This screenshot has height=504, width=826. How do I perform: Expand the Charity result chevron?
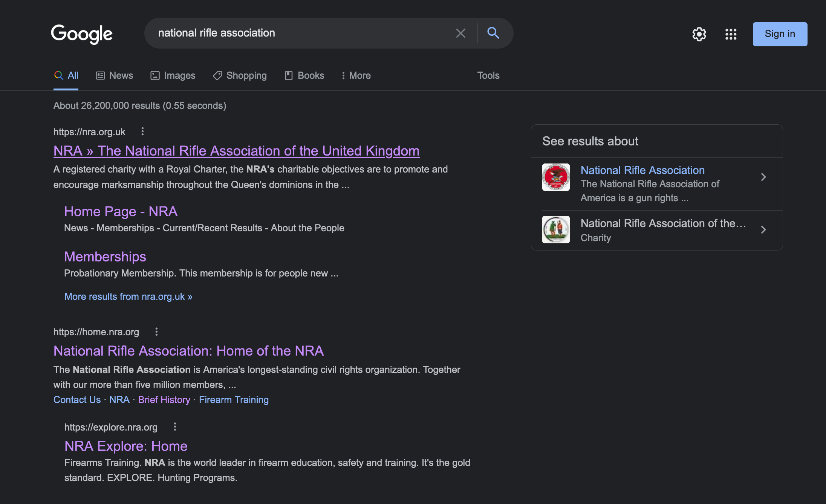[x=763, y=230]
